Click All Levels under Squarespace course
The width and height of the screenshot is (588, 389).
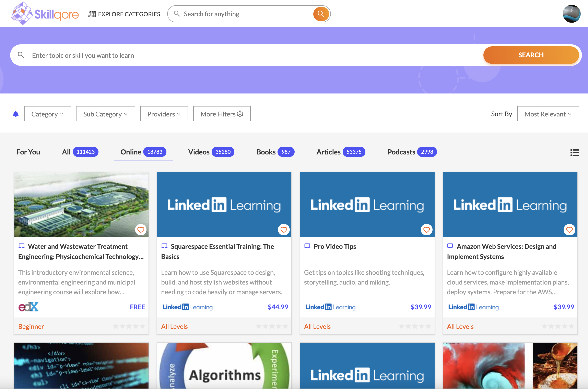pos(175,326)
